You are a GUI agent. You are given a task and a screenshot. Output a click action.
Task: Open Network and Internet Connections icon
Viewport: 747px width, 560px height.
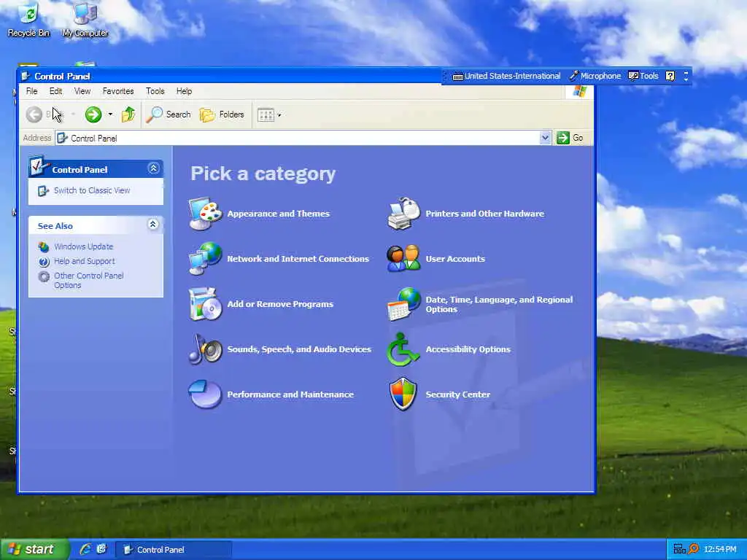click(x=205, y=259)
